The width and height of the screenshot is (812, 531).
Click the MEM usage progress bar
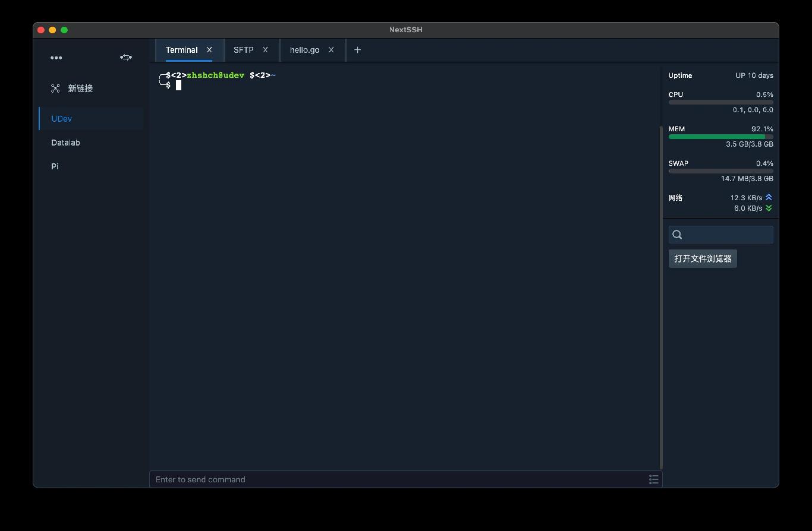[x=720, y=137]
